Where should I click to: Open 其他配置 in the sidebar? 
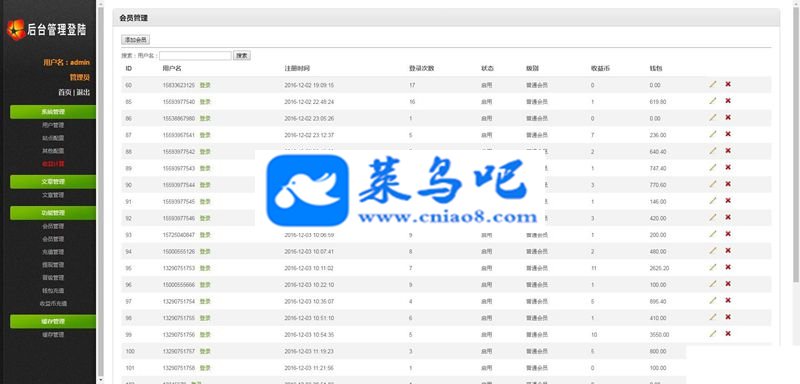point(53,151)
